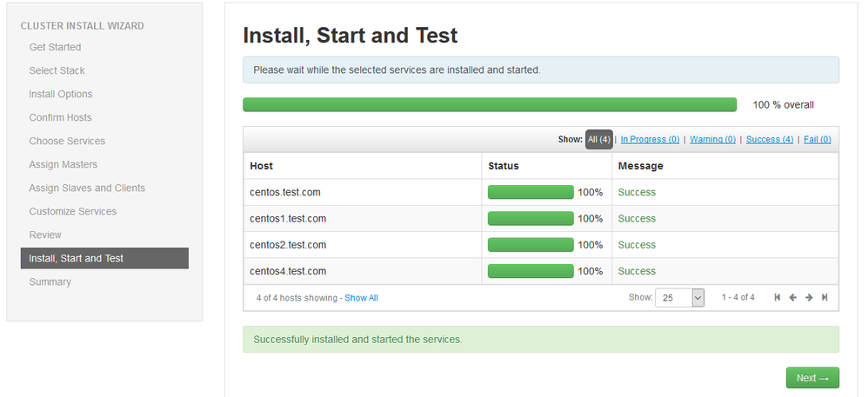Filter hosts by Warning (0)

(712, 139)
